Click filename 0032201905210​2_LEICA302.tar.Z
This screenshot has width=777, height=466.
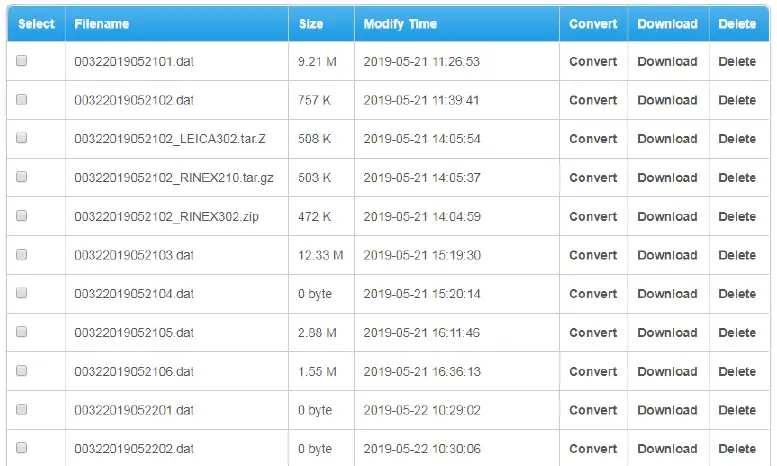(170, 139)
